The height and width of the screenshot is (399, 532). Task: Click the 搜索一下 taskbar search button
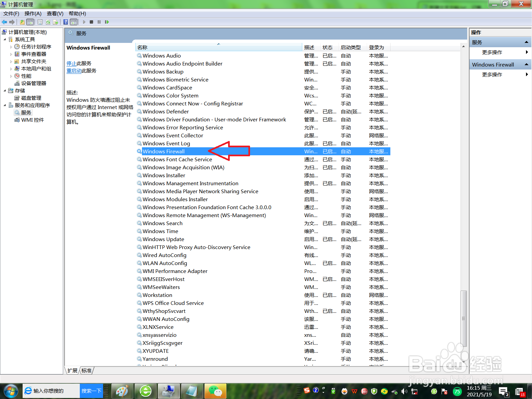point(91,391)
